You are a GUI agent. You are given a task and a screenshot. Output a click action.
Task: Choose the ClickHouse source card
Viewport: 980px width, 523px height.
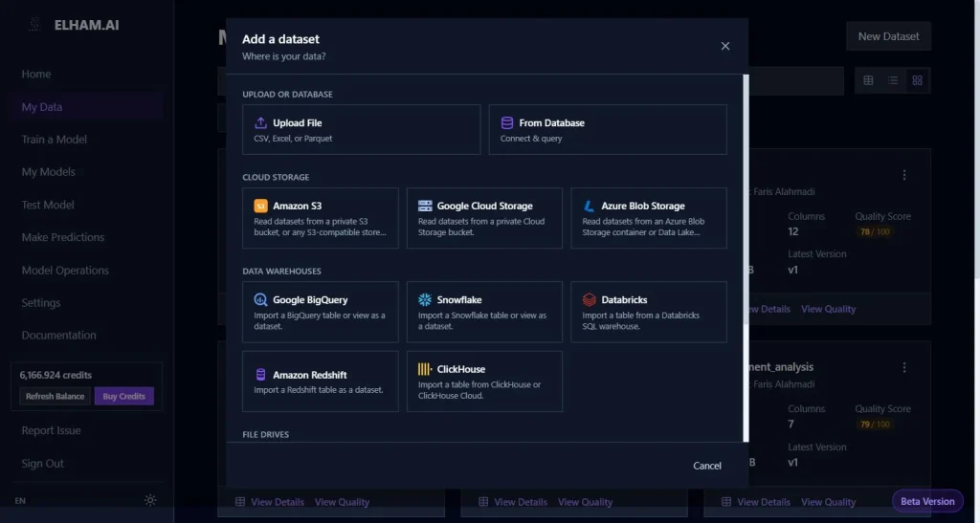[x=484, y=381]
